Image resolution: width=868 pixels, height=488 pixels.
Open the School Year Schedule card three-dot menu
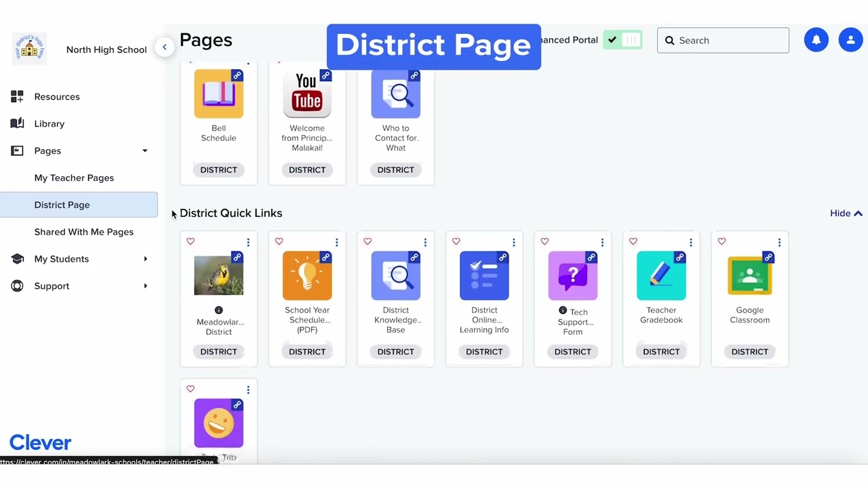tap(336, 242)
